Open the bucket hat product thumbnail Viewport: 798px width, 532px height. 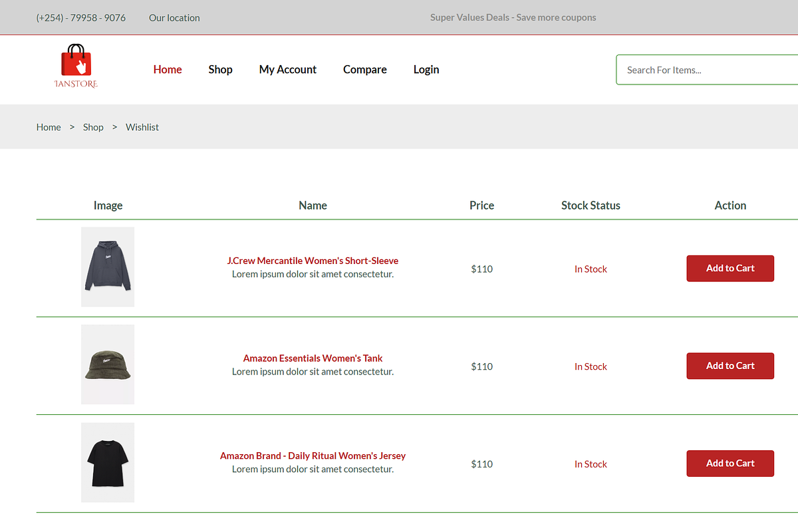(108, 364)
